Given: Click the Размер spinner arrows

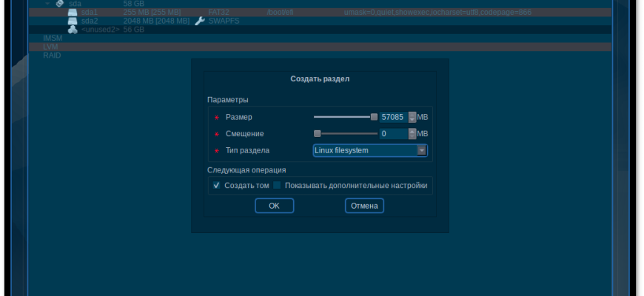Looking at the screenshot, I should (412, 117).
